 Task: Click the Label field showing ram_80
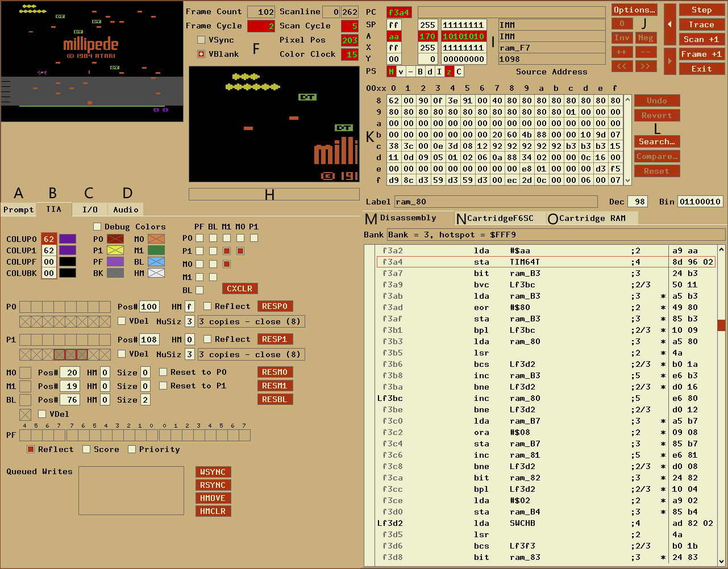coord(496,202)
